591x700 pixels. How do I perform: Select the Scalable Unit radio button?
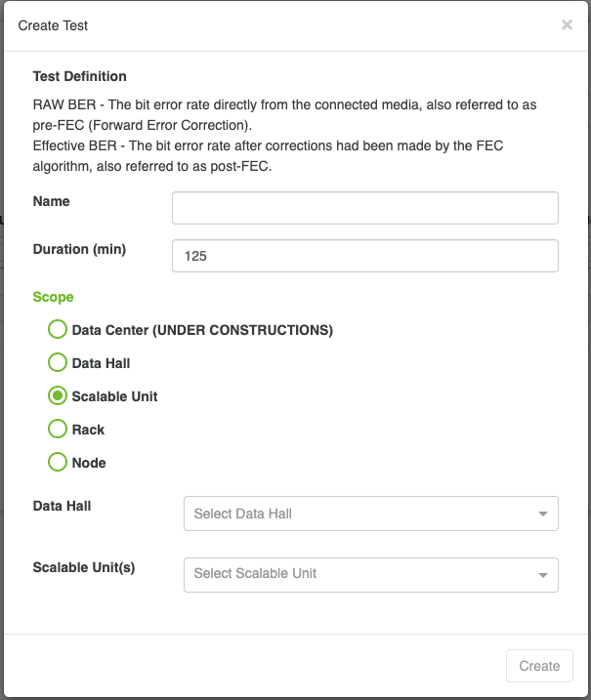click(x=58, y=396)
